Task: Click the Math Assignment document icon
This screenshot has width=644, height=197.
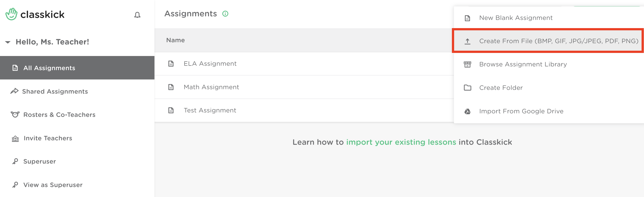Action: 171,87
